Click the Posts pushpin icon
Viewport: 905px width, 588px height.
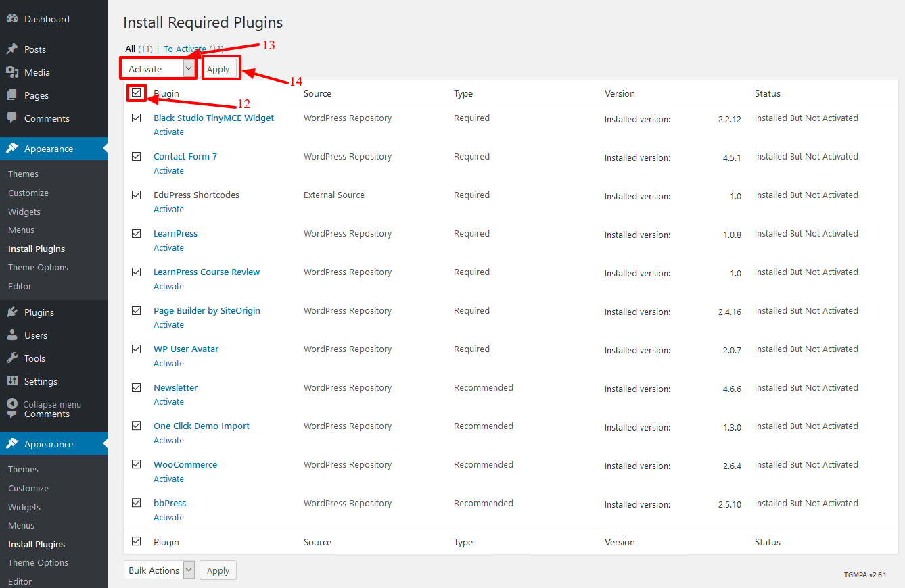[12, 49]
